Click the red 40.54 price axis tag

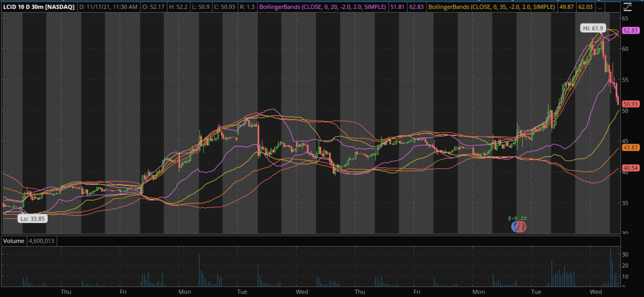point(630,168)
